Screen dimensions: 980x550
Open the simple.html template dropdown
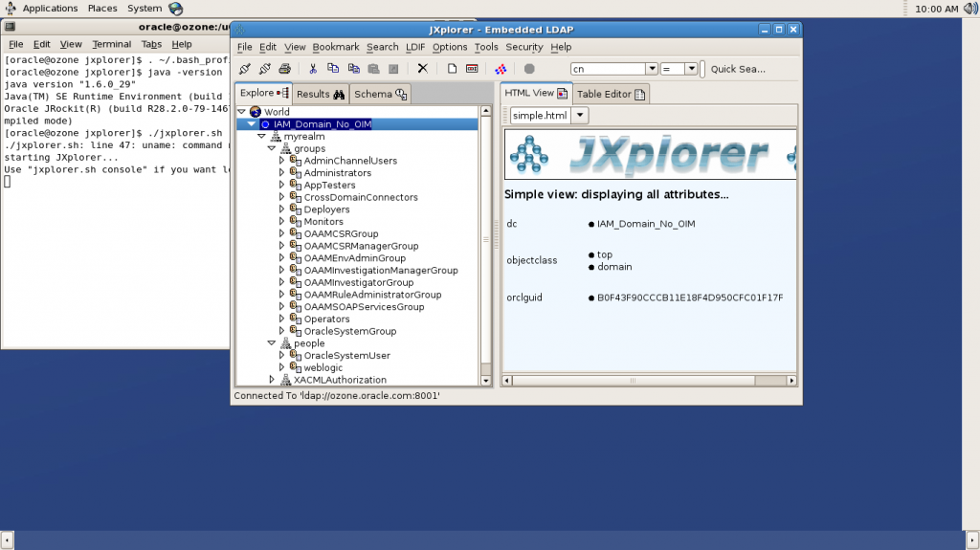581,116
